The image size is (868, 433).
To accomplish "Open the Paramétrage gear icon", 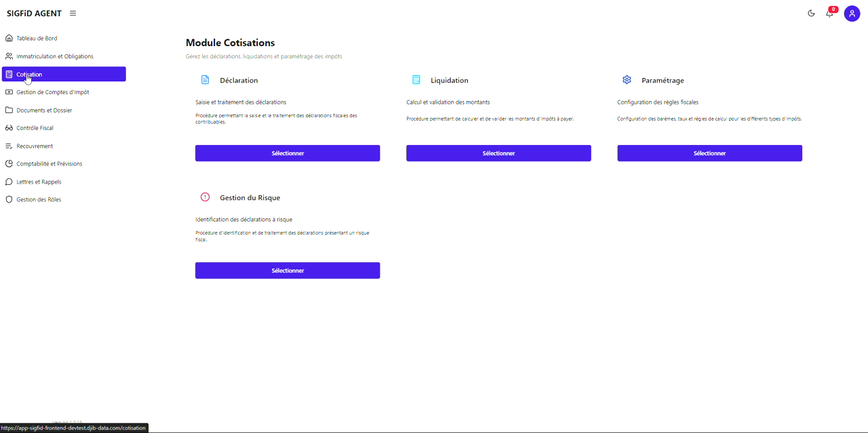I will click(627, 79).
